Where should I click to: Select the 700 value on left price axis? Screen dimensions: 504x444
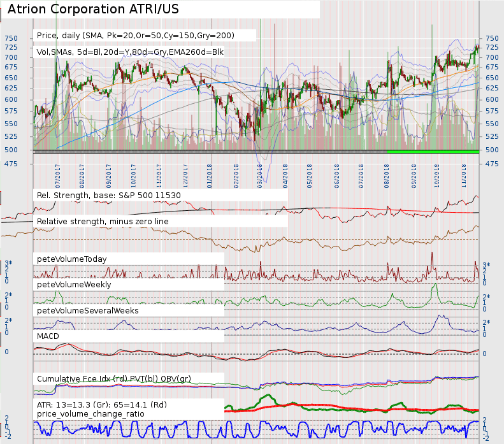point(11,57)
